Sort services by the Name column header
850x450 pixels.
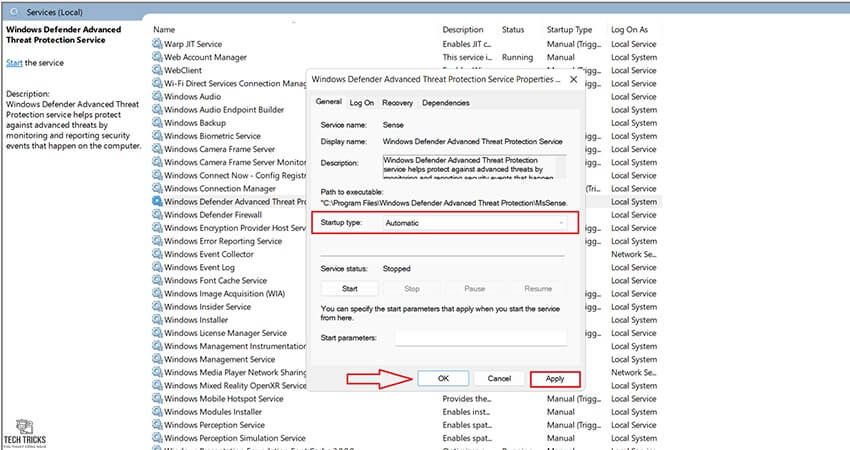[x=164, y=30]
